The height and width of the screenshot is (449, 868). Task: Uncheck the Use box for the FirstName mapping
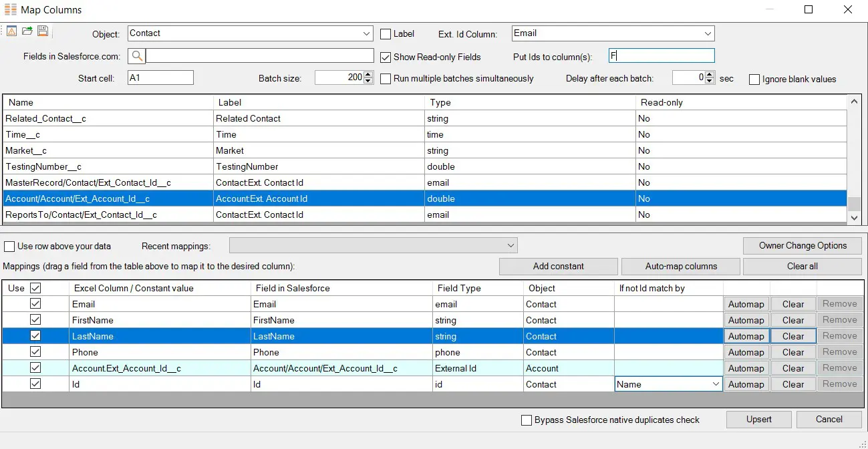click(35, 320)
